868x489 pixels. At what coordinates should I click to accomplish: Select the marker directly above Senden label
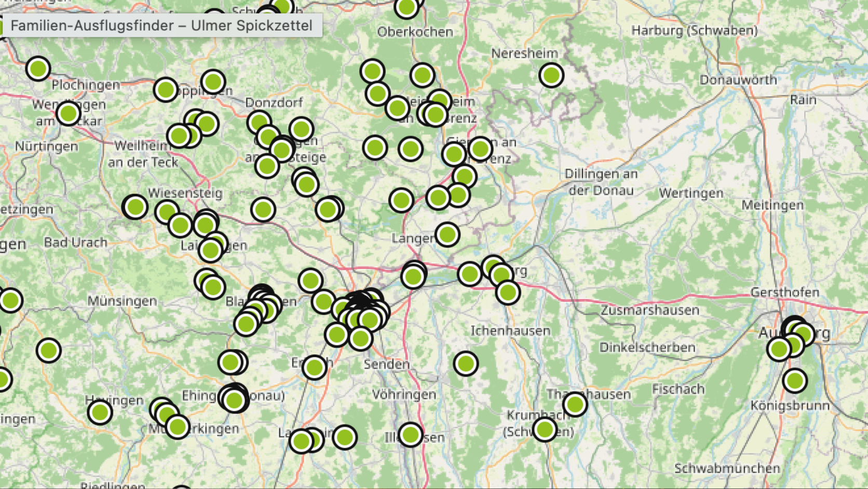click(360, 339)
